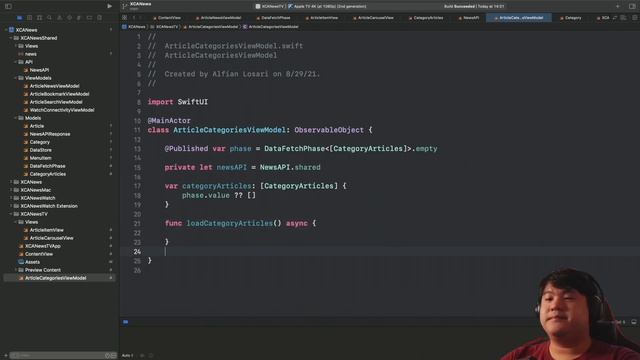Expand the Preview Content folder

click(16, 270)
